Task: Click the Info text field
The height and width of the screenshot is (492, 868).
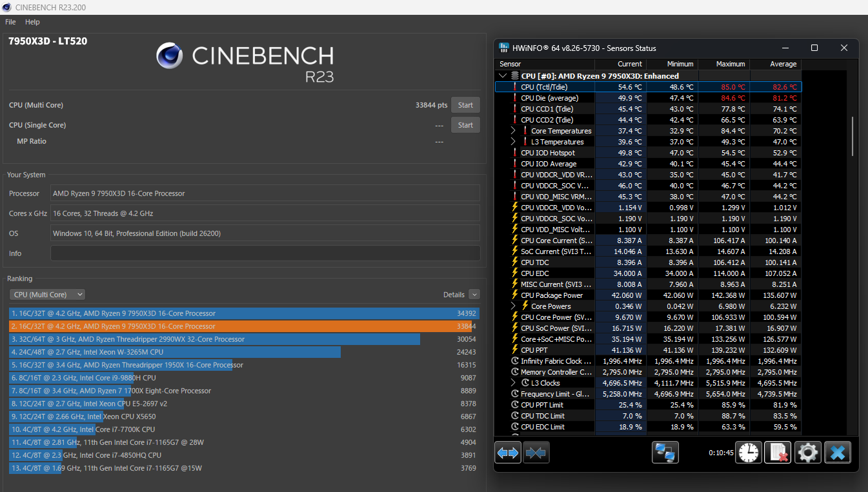Action: click(x=265, y=253)
